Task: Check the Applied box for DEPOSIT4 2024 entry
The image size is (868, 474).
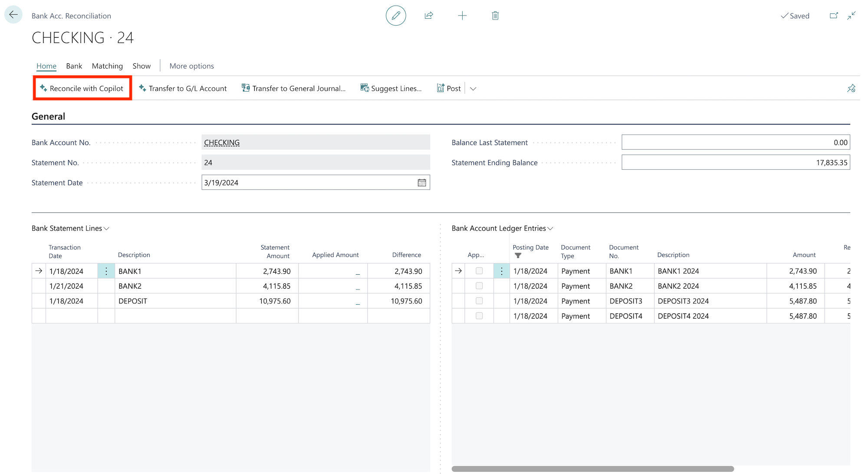Action: pos(479,316)
